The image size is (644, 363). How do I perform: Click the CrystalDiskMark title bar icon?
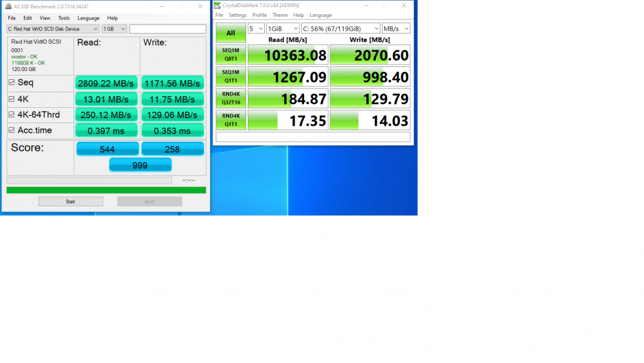217,5
